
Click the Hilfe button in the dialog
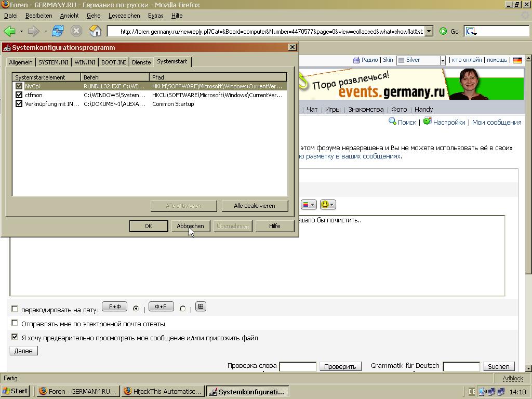(274, 226)
